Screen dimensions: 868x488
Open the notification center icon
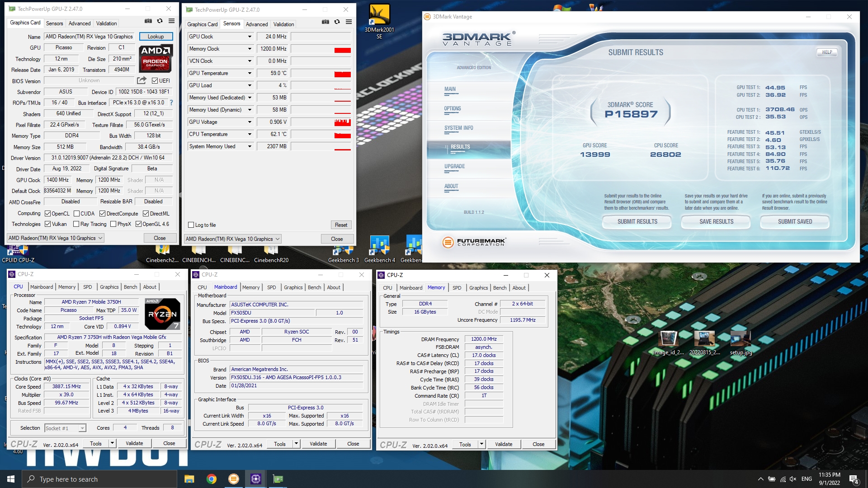(854, 479)
